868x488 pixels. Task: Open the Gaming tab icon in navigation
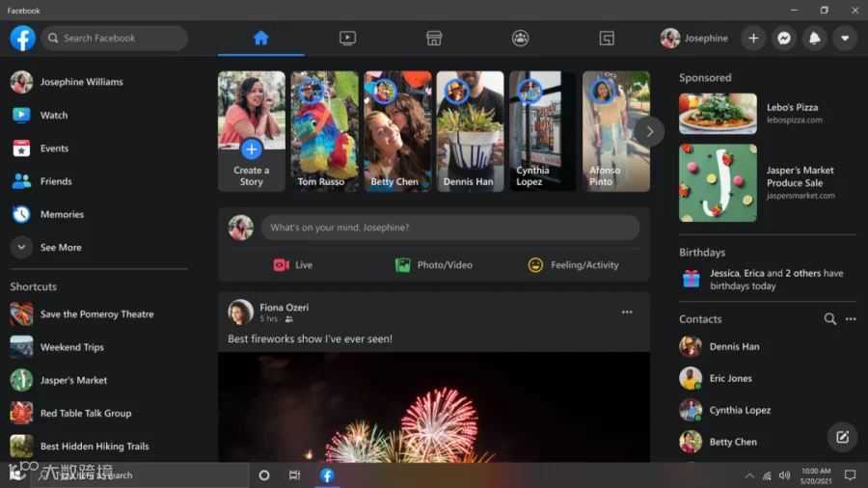coord(607,39)
